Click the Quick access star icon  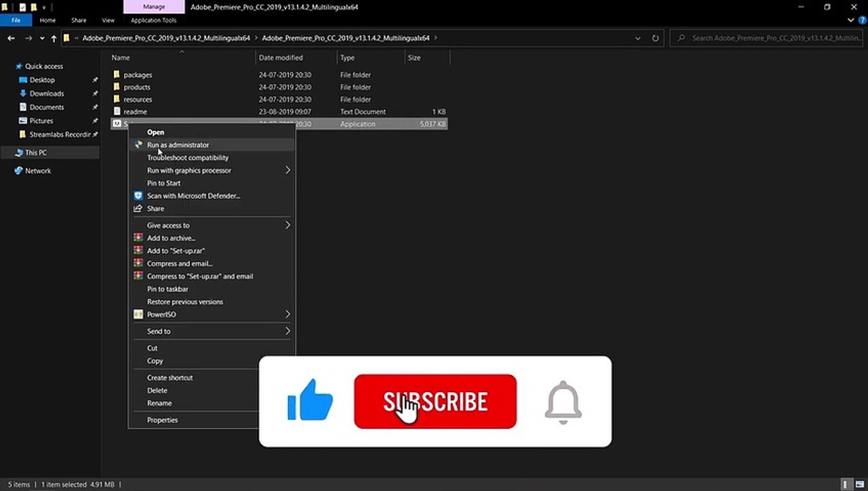tap(18, 66)
